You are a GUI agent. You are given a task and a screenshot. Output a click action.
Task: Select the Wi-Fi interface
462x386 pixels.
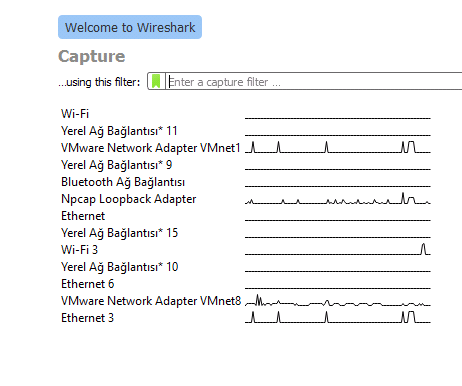tap(75, 114)
